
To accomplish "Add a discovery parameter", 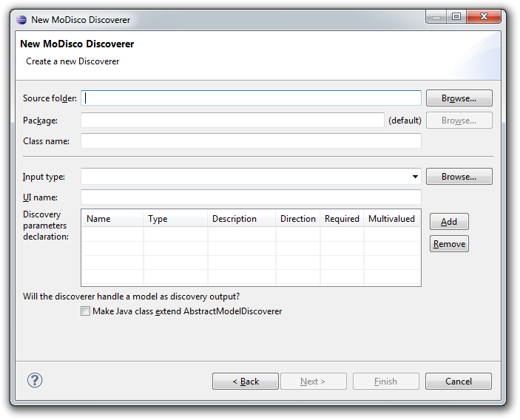I will pos(449,221).
